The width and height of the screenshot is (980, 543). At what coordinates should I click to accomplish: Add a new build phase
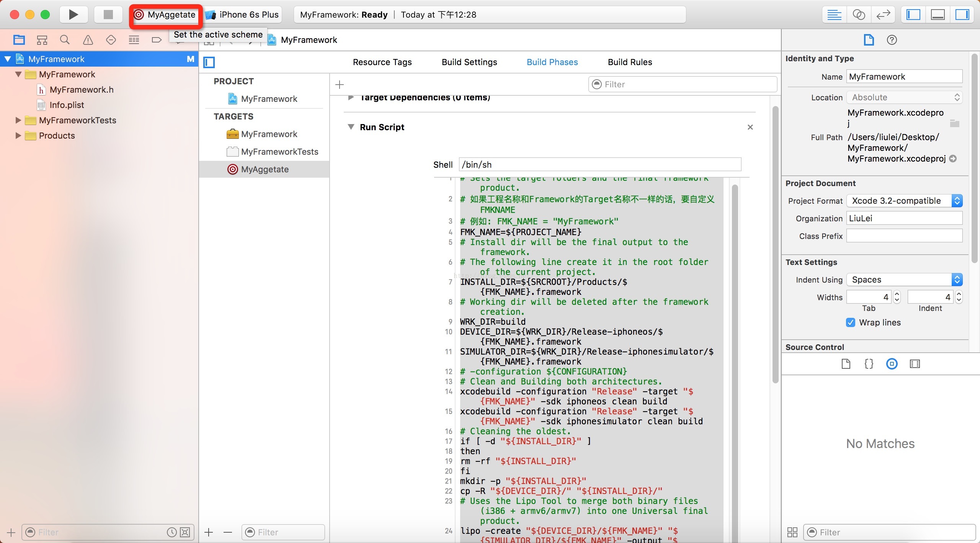[x=340, y=85]
